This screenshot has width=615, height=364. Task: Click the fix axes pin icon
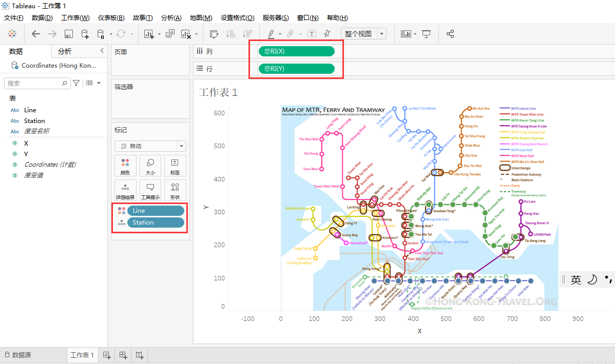327,34
